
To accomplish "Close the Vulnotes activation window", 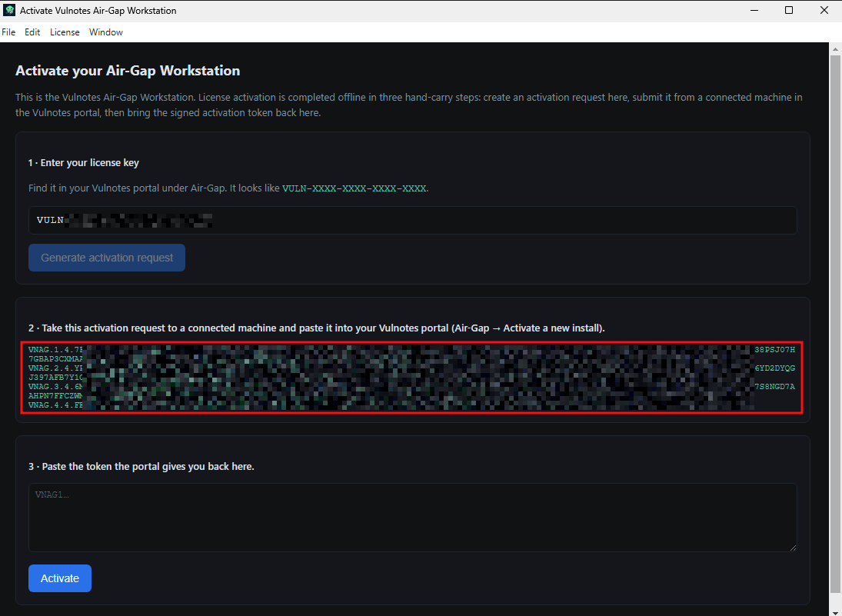I will (824, 10).
